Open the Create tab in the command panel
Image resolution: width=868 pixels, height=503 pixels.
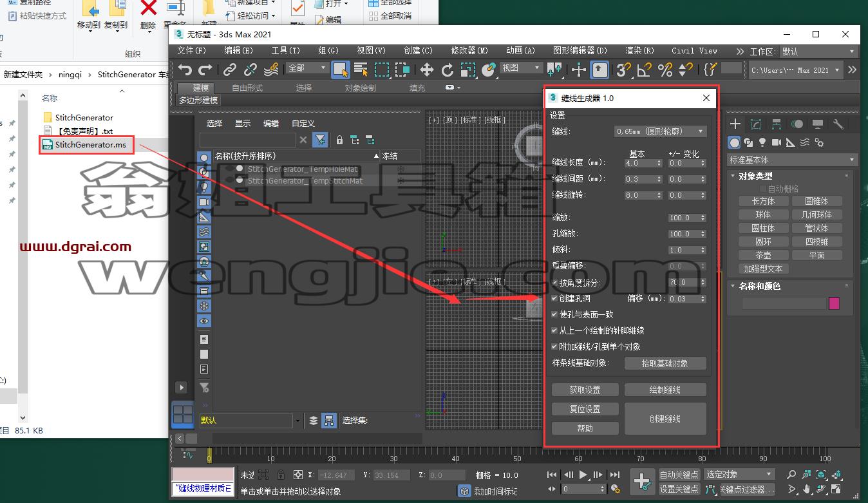(735, 124)
